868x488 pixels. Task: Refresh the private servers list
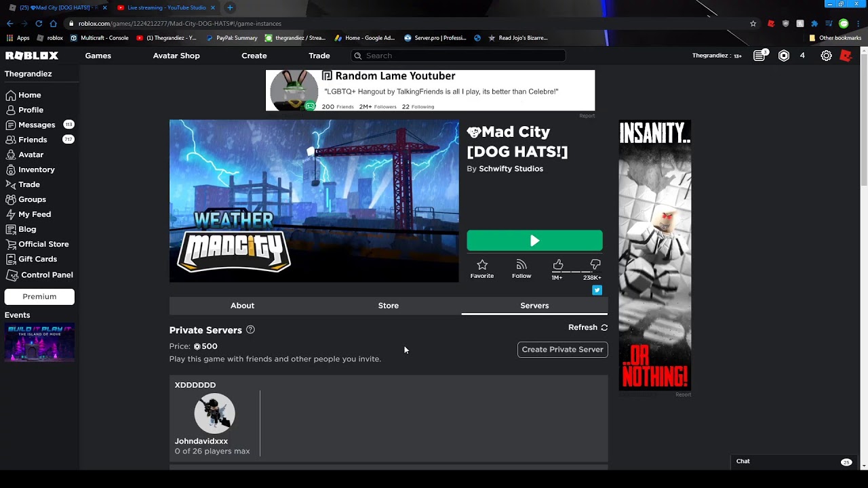coord(588,327)
